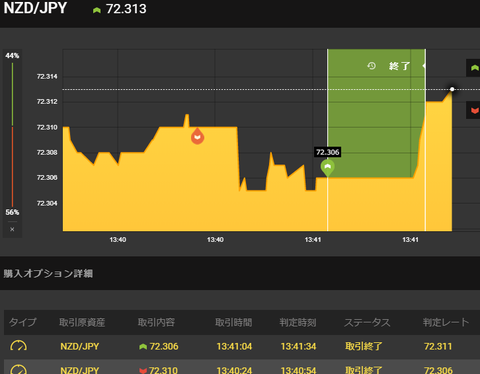Click the 72.311 settlement rate cell
The image size is (480, 374).
coord(438,346)
